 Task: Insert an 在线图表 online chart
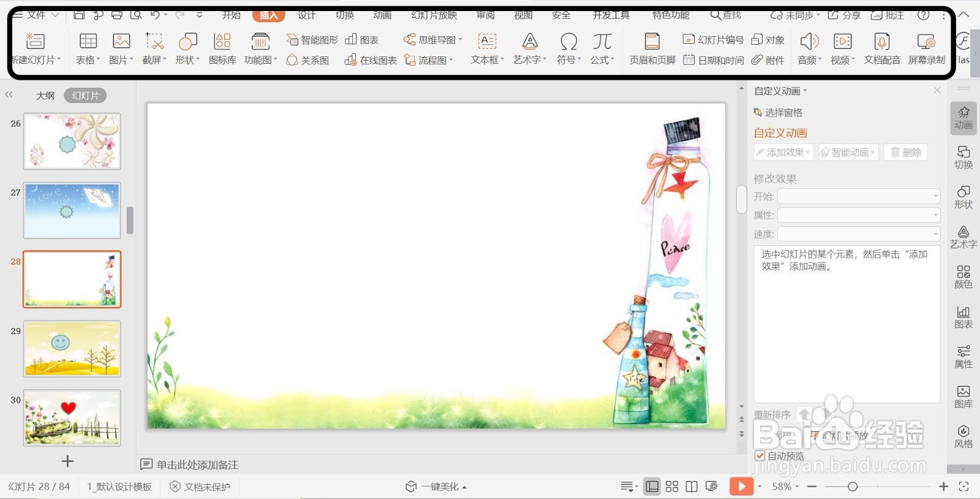pyautogui.click(x=371, y=60)
